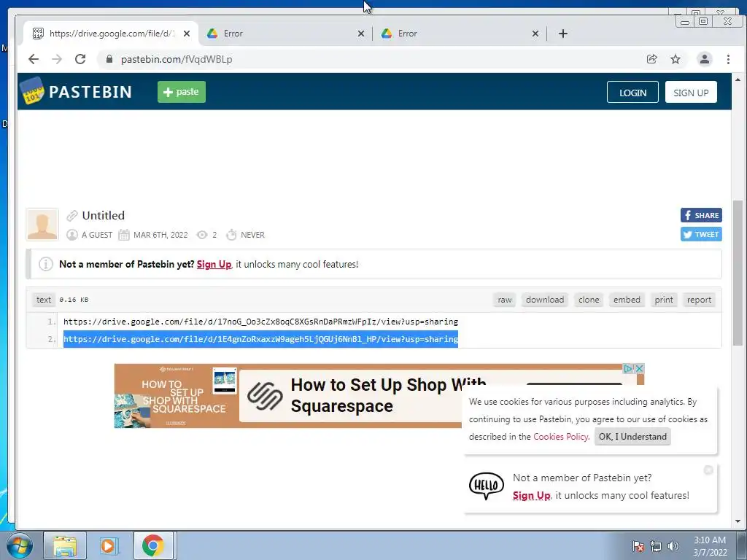Open the Chrome profile menu
Image resolution: width=747 pixels, height=560 pixels.
coord(704,59)
